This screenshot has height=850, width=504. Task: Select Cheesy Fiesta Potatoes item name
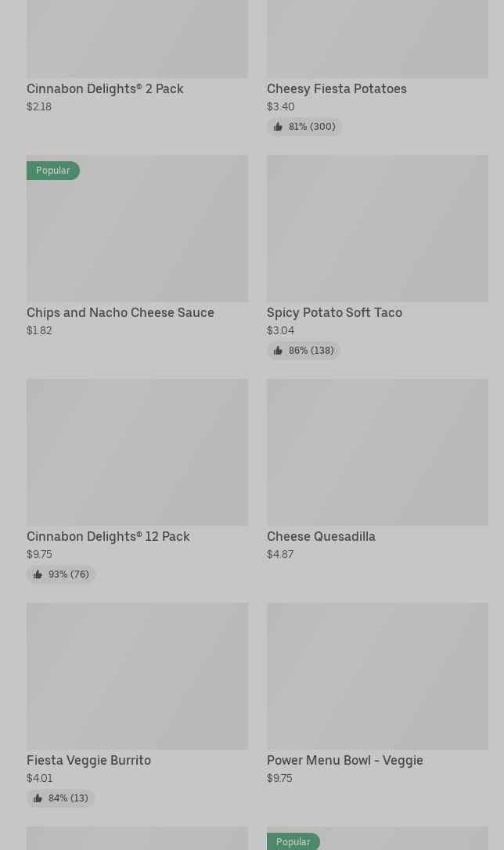[337, 88]
